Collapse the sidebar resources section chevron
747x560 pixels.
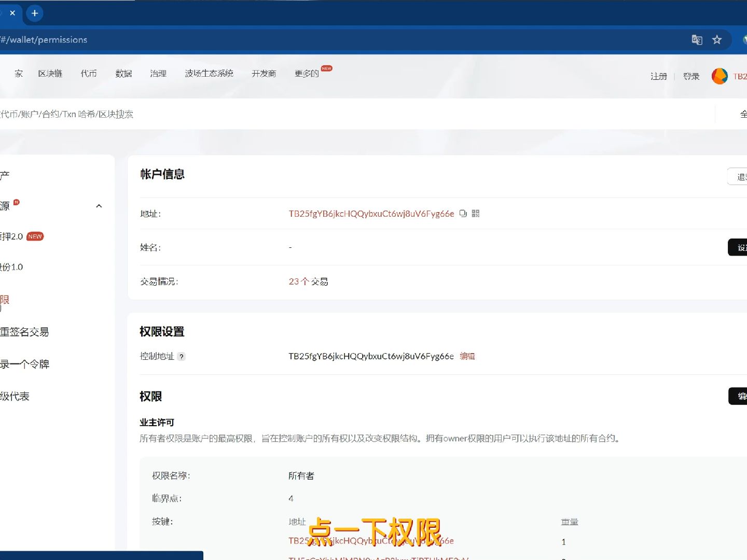tap(99, 206)
